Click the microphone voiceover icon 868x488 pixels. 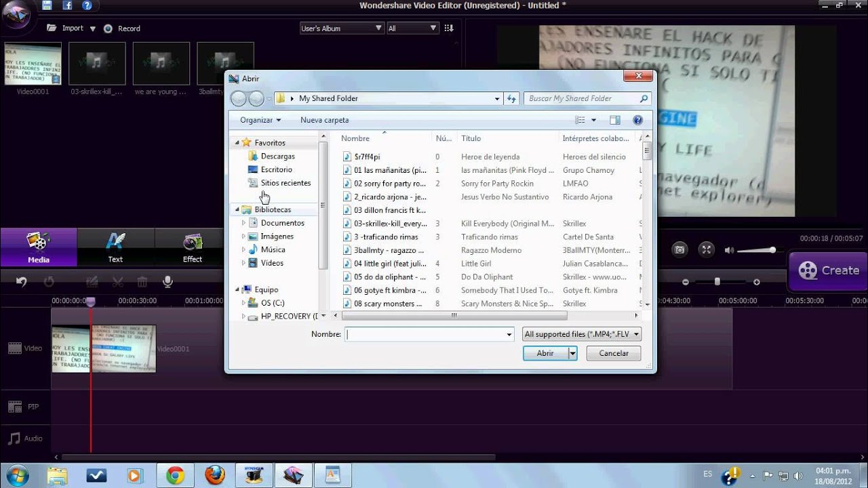point(167,282)
